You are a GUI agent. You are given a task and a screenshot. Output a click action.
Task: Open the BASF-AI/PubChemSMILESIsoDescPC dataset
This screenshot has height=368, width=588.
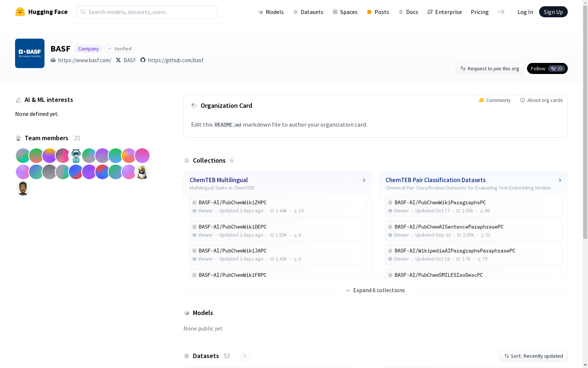click(x=439, y=275)
